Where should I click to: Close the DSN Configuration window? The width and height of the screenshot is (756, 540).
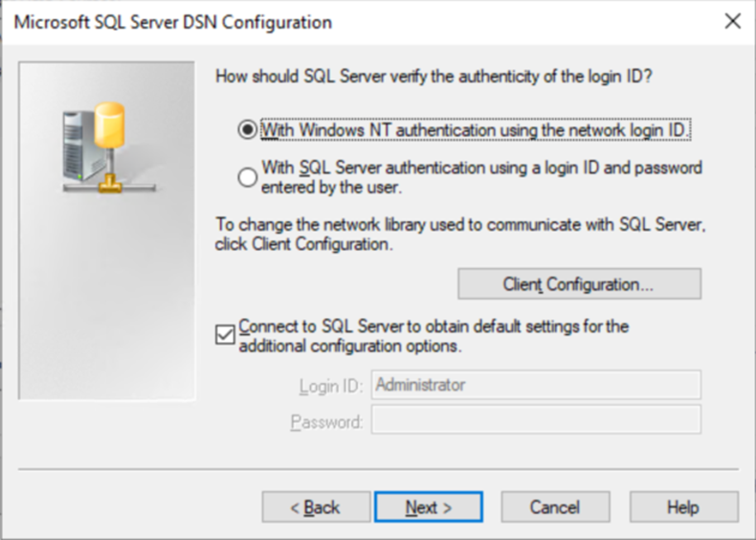point(733,21)
